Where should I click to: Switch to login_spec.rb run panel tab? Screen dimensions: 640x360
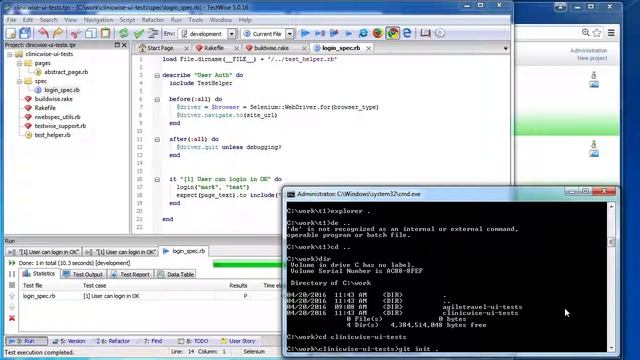[x=184, y=251]
